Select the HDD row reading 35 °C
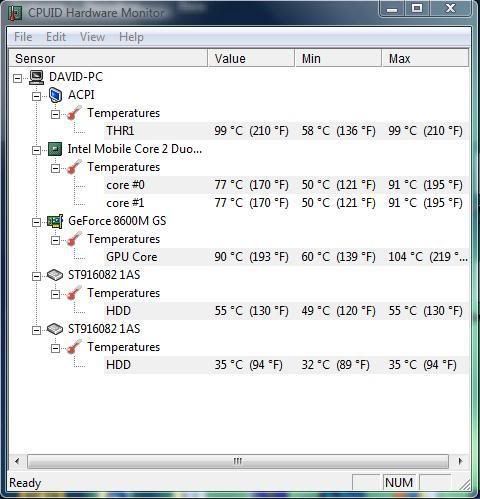Screen dimensions: 480x499 tap(287, 365)
